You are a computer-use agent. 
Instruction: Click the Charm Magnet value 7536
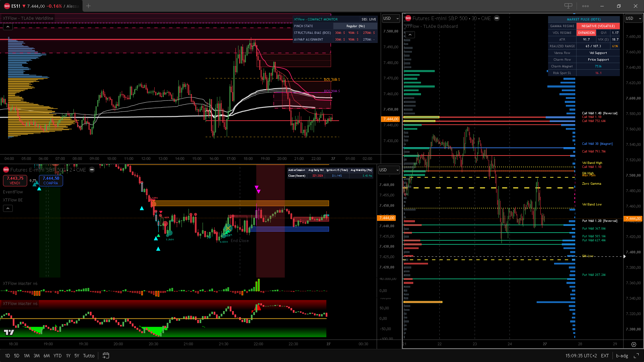598,66
